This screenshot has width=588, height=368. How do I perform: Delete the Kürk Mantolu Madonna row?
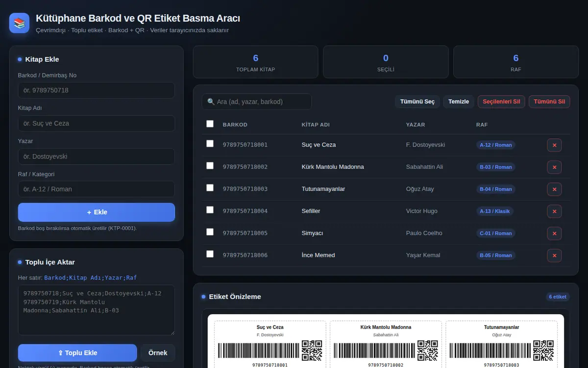pos(554,167)
